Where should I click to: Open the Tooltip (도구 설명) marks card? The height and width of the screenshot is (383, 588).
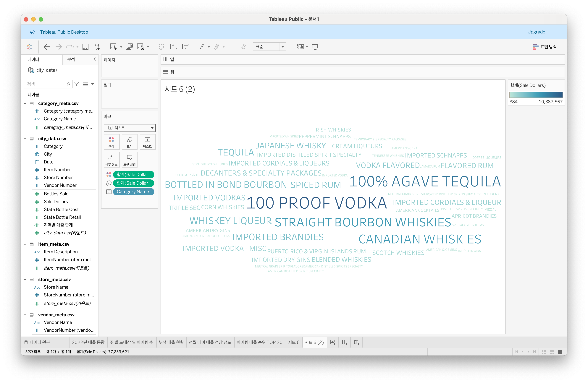click(x=130, y=160)
